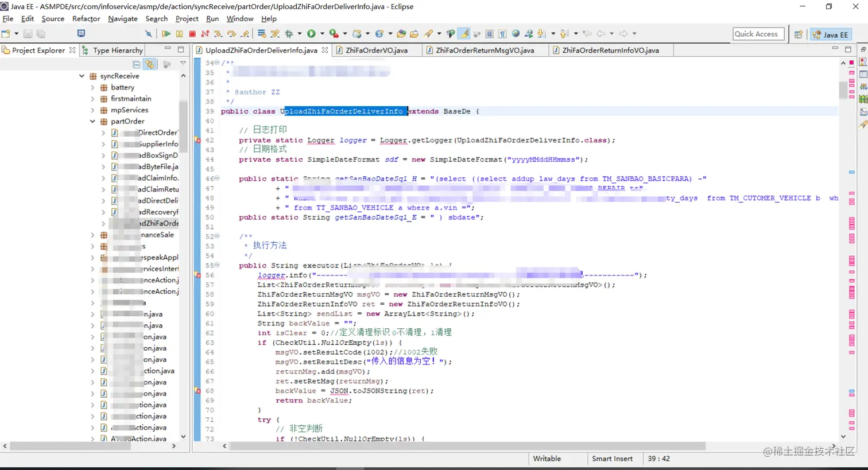The height and width of the screenshot is (470, 868).
Task: Toggle Block Selection Mode icon
Action: pos(489,34)
